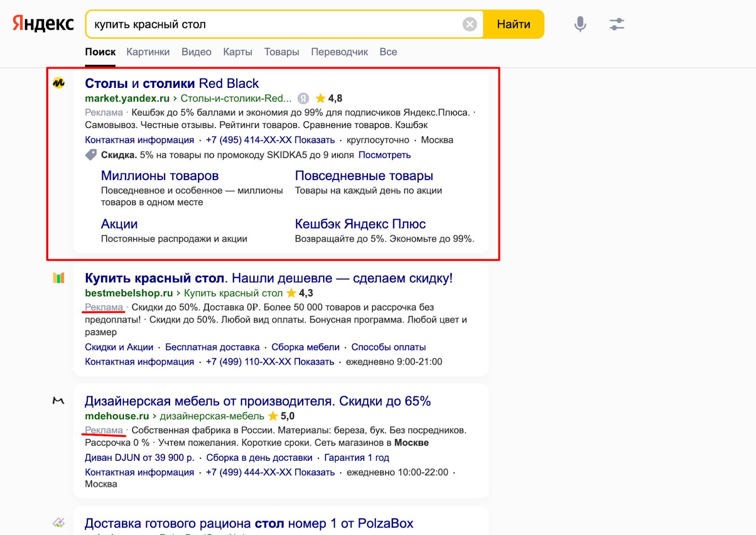Open Акции sitelink
The image size is (756, 535).
pos(119,224)
